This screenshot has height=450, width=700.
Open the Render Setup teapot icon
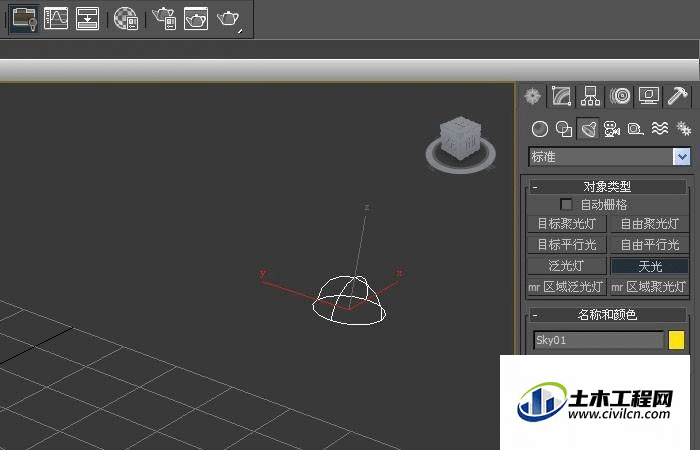click(164, 19)
